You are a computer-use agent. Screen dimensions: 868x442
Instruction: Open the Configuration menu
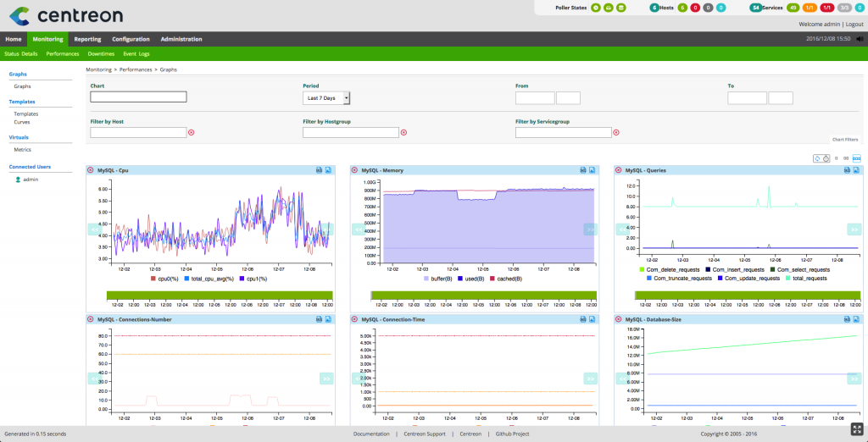[x=131, y=39]
